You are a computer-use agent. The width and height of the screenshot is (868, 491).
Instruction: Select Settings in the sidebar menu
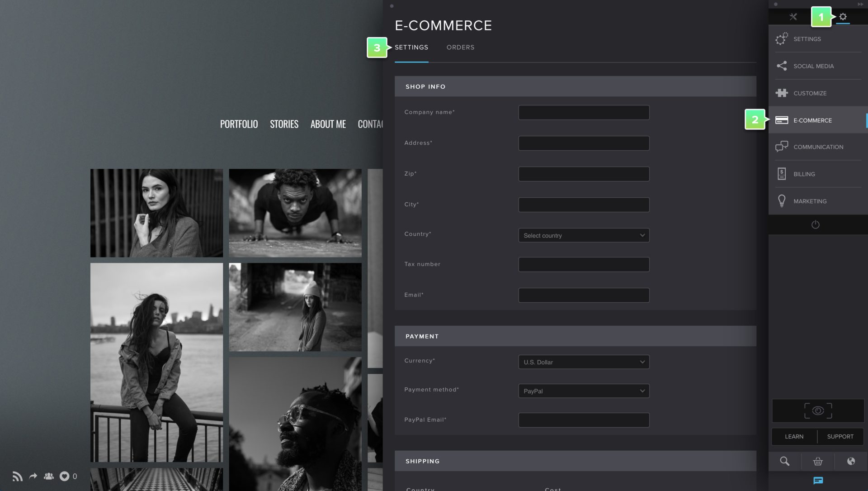tap(818, 39)
